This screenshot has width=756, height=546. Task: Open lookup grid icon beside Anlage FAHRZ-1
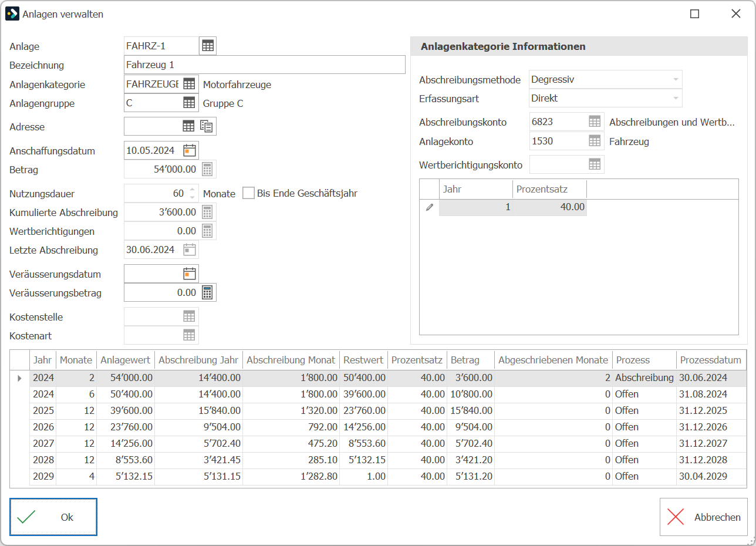(208, 46)
